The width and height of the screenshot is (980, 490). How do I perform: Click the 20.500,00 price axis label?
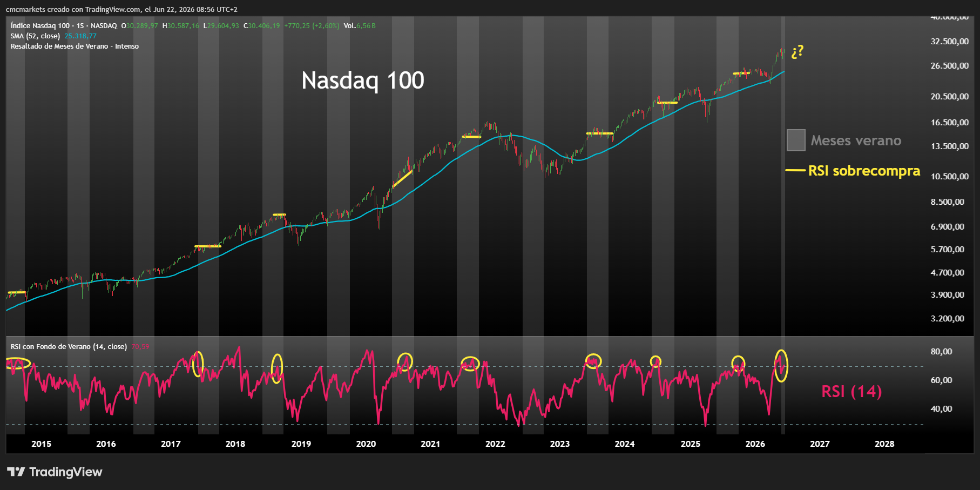tap(950, 96)
